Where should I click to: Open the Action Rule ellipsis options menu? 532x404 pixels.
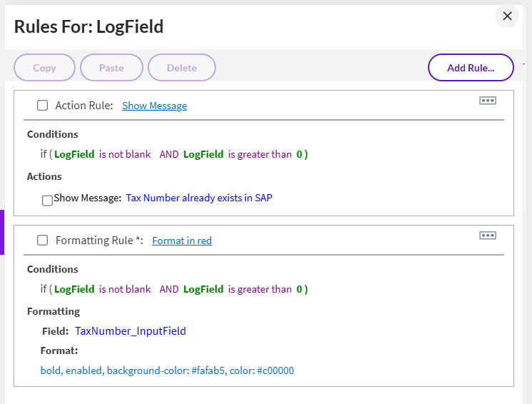(x=488, y=101)
